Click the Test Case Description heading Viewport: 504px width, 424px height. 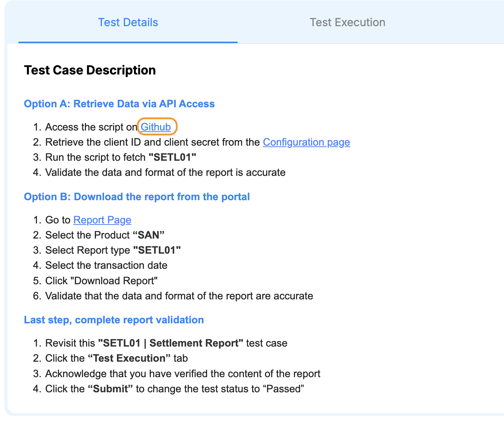[90, 70]
